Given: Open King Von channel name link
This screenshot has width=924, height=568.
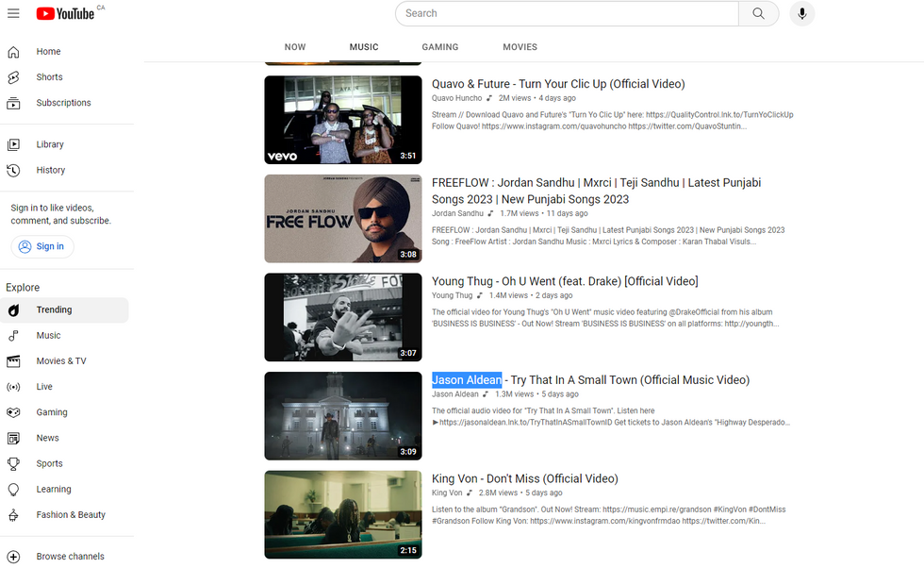Looking at the screenshot, I should coord(447,493).
